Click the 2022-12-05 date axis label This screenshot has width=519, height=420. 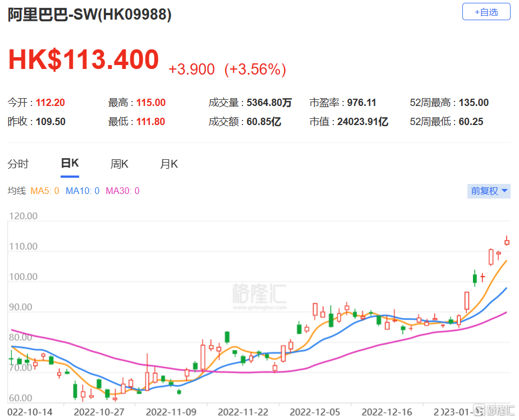(315, 412)
